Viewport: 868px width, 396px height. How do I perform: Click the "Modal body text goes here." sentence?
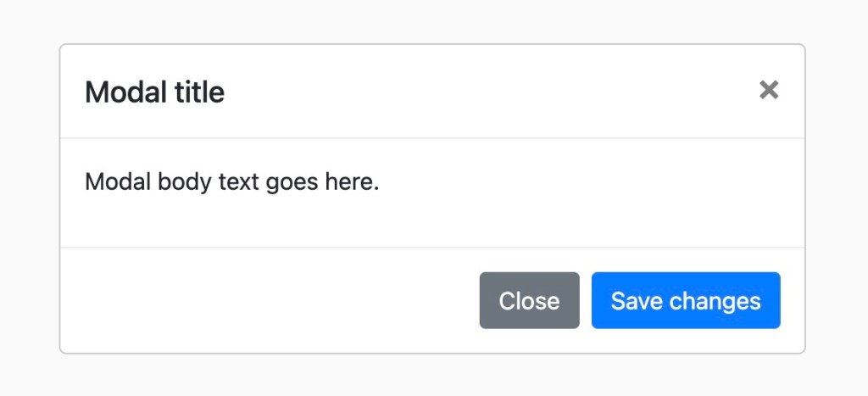[231, 181]
